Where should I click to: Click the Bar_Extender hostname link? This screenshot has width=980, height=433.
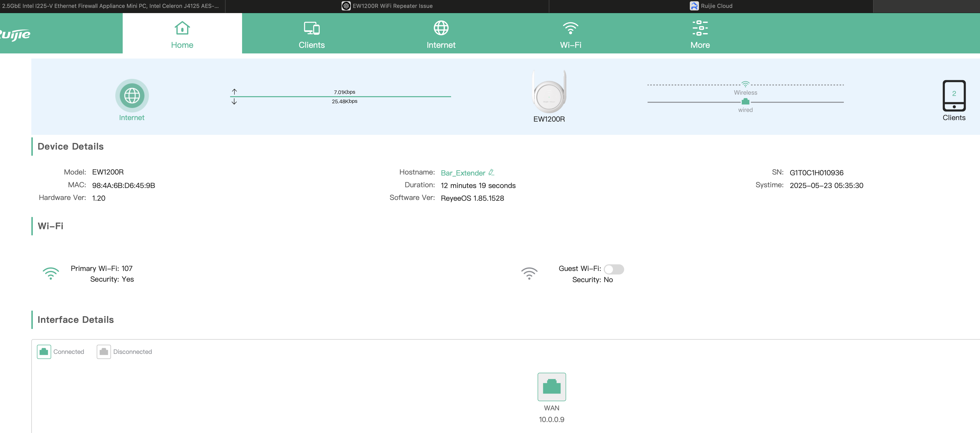click(x=463, y=173)
